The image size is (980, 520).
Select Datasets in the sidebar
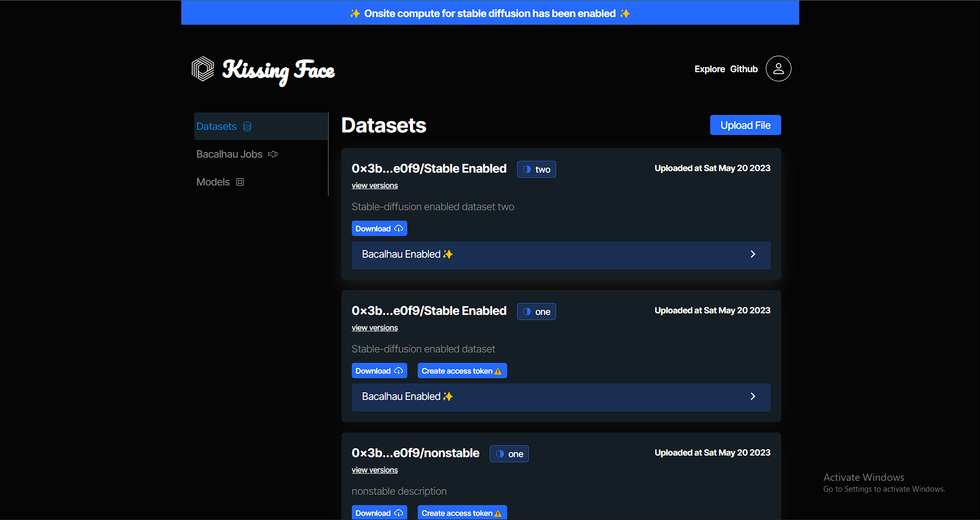pyautogui.click(x=261, y=126)
